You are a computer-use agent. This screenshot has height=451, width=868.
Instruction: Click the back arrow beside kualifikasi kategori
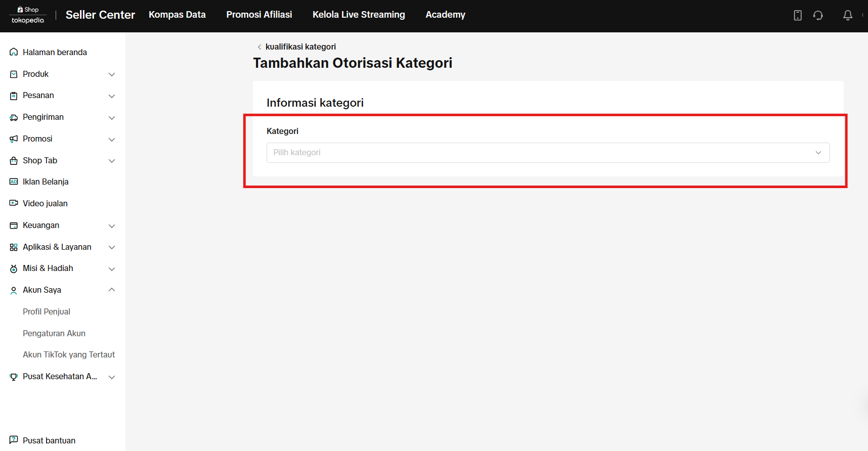(x=259, y=47)
